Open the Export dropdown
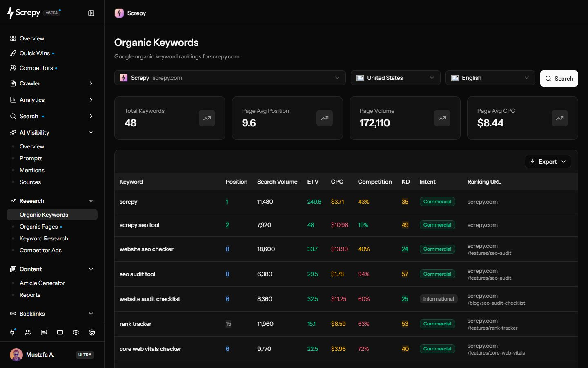 [x=548, y=162]
